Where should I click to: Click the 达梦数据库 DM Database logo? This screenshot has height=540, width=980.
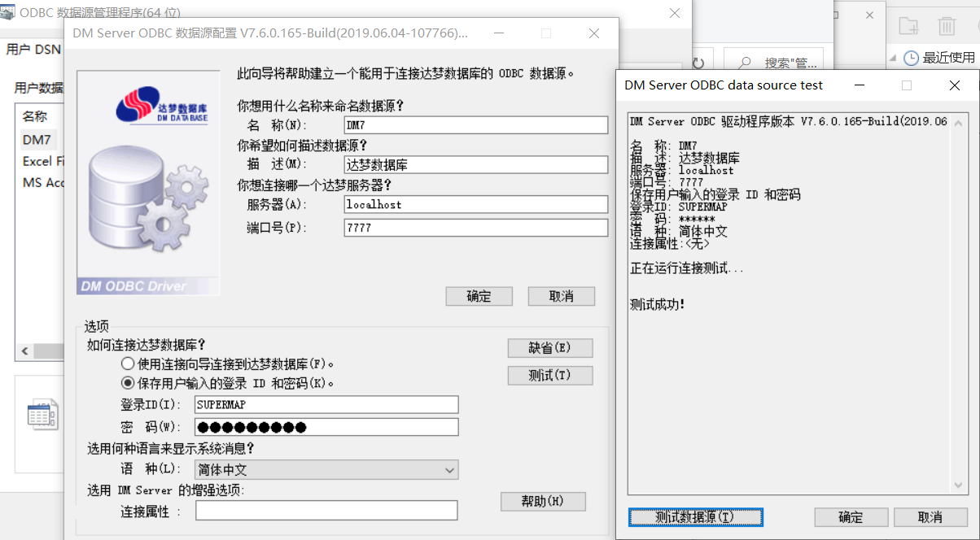coord(161,105)
